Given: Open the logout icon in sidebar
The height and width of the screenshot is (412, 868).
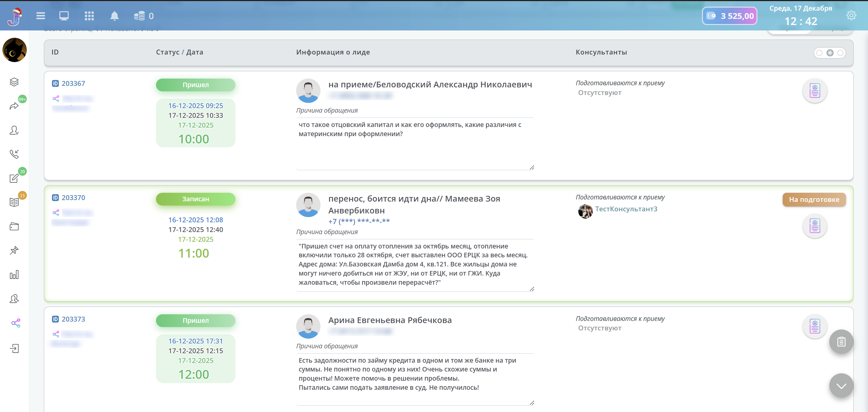Looking at the screenshot, I should tap(14, 348).
